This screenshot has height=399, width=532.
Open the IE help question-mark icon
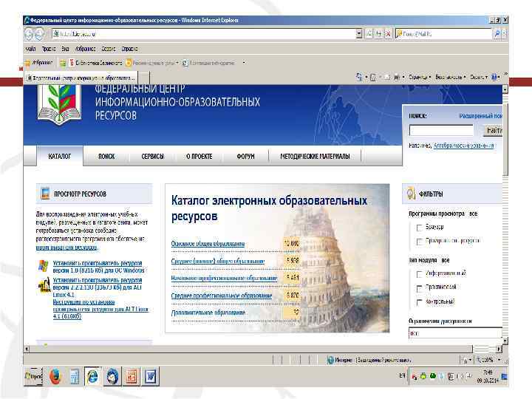(x=494, y=78)
